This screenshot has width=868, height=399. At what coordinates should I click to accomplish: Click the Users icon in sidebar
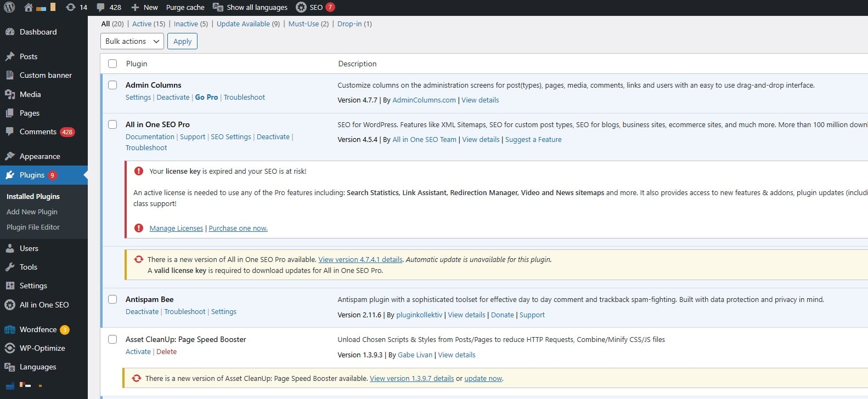pos(10,248)
